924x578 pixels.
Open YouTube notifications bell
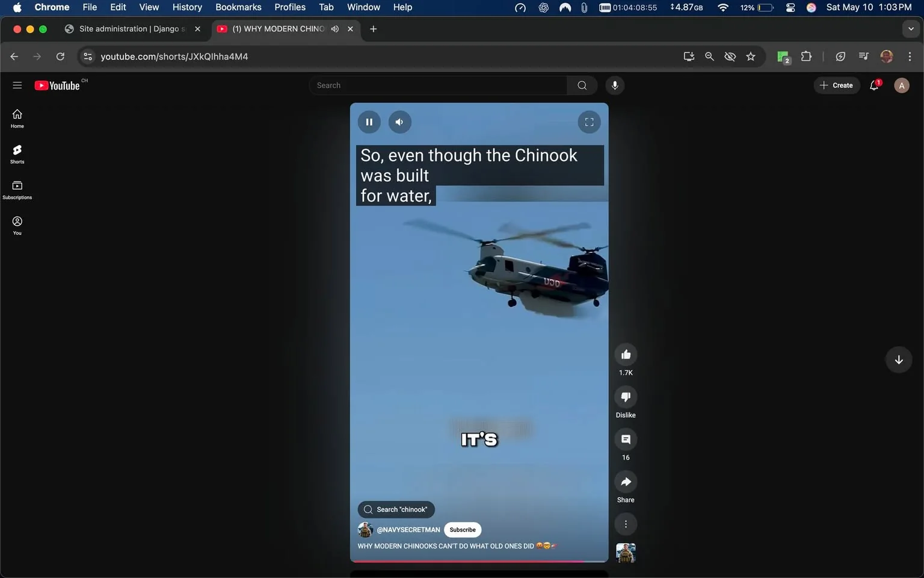click(x=874, y=85)
